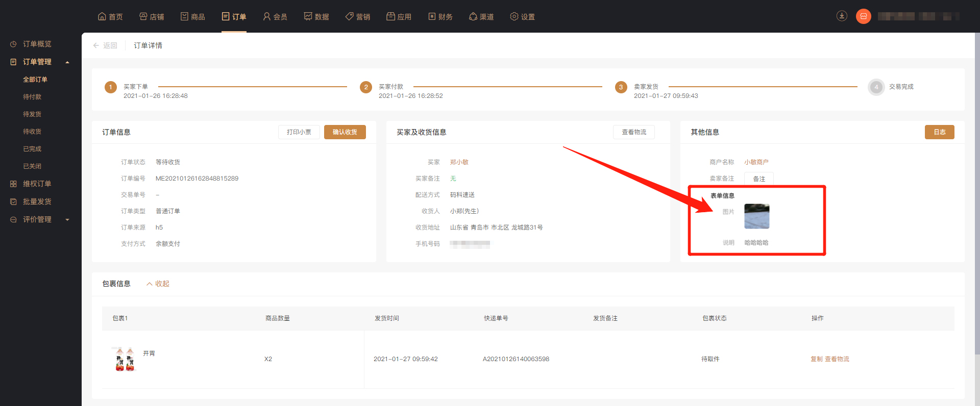Open the 首页 home icon

click(102, 16)
